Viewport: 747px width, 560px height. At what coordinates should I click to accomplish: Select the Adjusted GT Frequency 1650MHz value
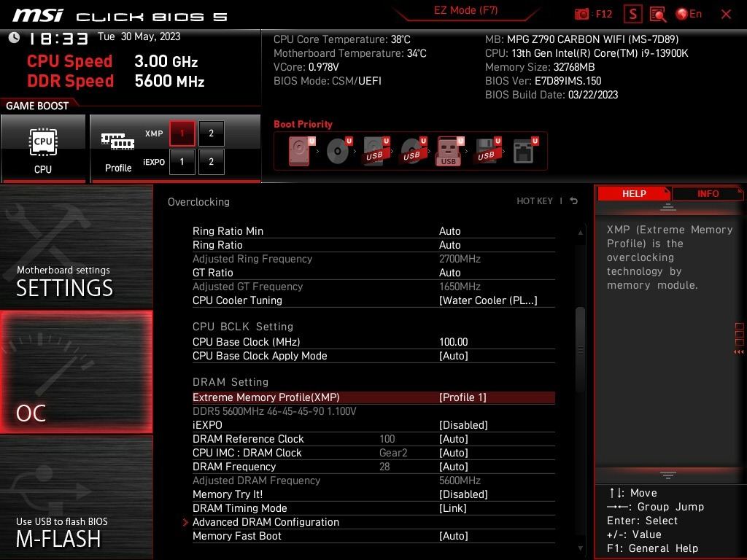[x=460, y=287]
